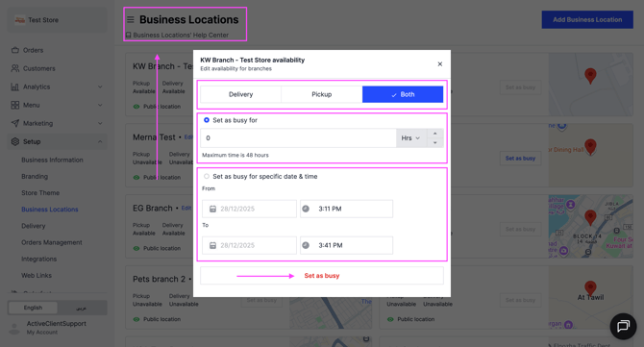Expand the Analytics sidebar section
The image size is (644, 347).
(57, 87)
